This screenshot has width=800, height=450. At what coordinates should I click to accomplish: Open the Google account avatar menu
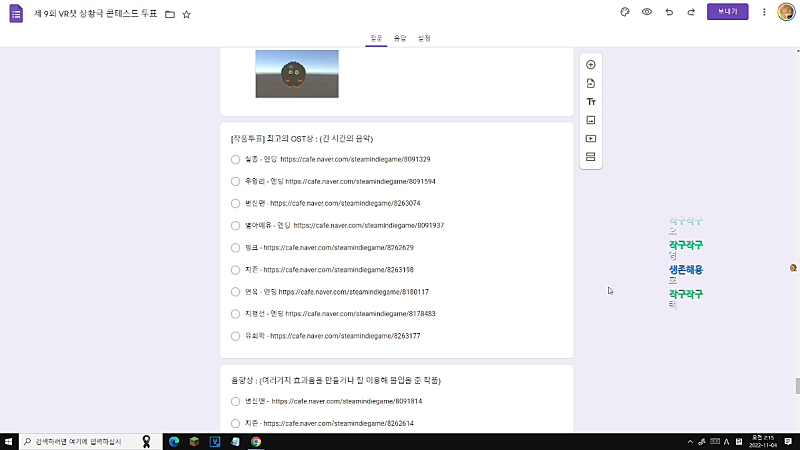(x=785, y=13)
